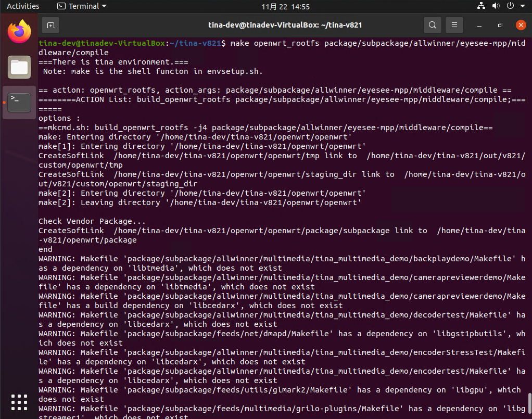Click the wired network status icon

(481, 6)
